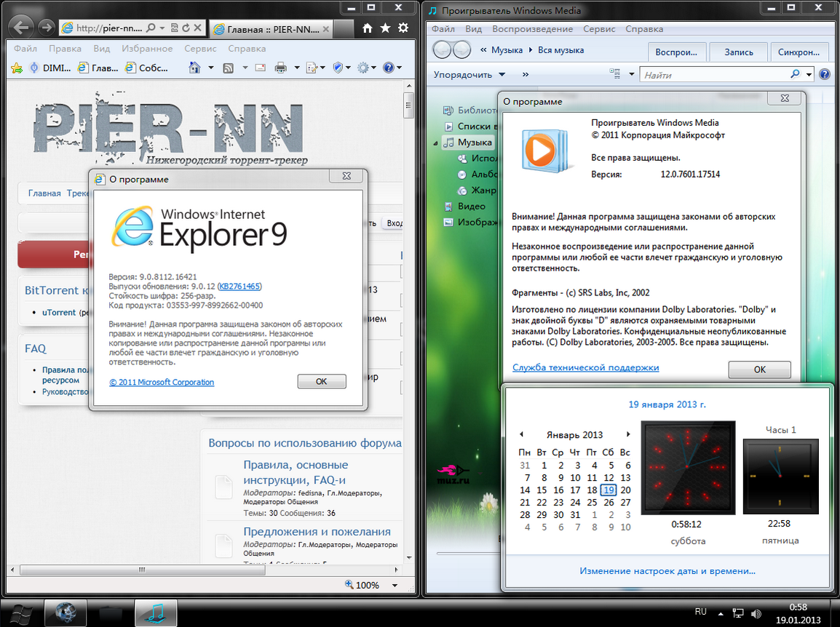This screenshot has width=840, height=627.
Task: Click the Tools gear icon in command bar
Action: [363, 68]
